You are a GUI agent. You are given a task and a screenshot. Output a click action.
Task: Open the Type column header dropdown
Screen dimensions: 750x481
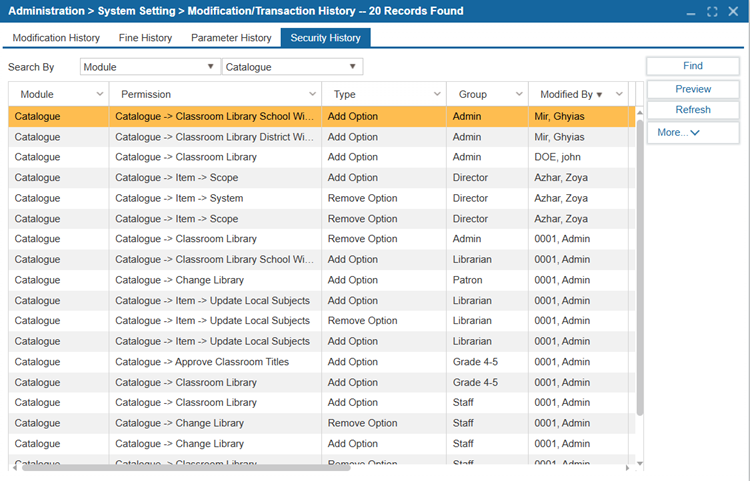(x=437, y=94)
